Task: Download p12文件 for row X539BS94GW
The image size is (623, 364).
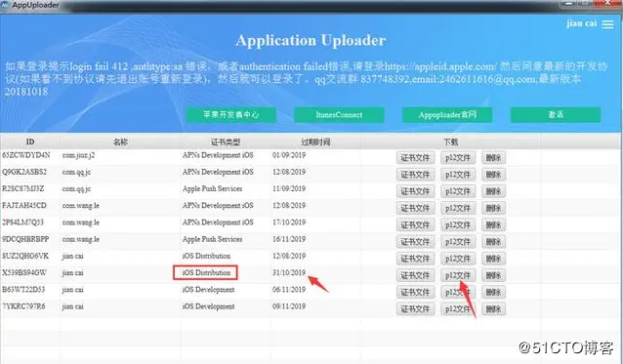Action: coord(458,275)
